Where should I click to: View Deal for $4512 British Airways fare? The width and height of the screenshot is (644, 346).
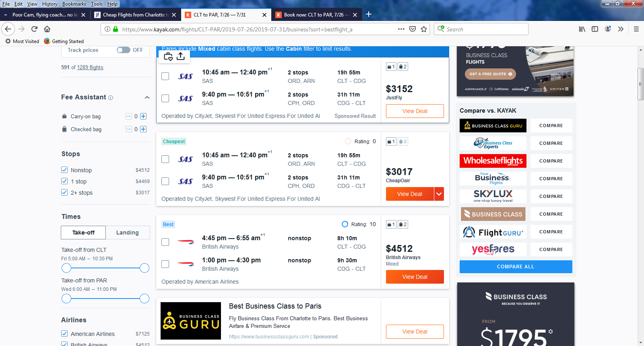415,277
